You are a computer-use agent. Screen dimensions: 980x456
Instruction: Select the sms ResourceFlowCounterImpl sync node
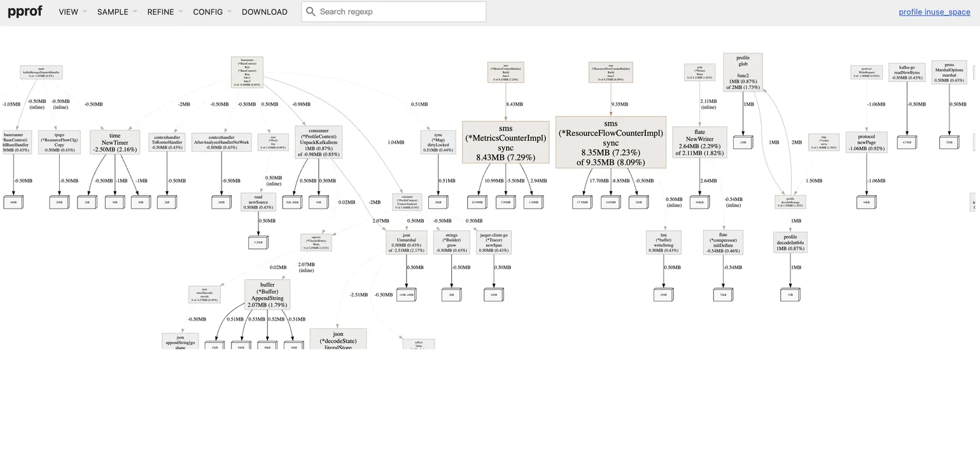(610, 142)
